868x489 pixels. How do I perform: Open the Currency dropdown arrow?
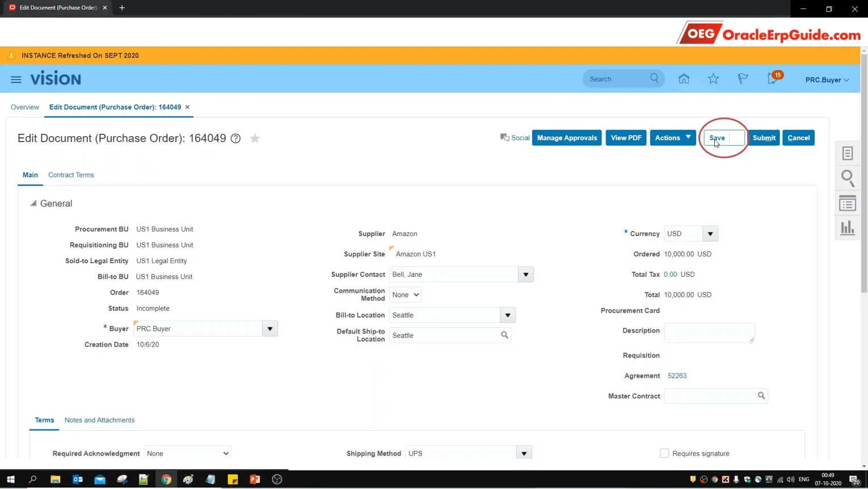[x=710, y=234]
